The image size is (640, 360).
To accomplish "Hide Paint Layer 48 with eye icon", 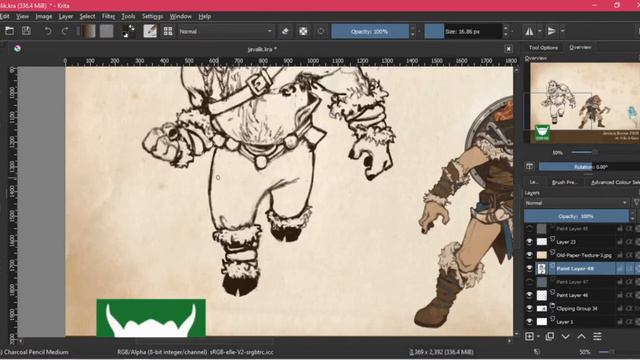I will pos(529,269).
